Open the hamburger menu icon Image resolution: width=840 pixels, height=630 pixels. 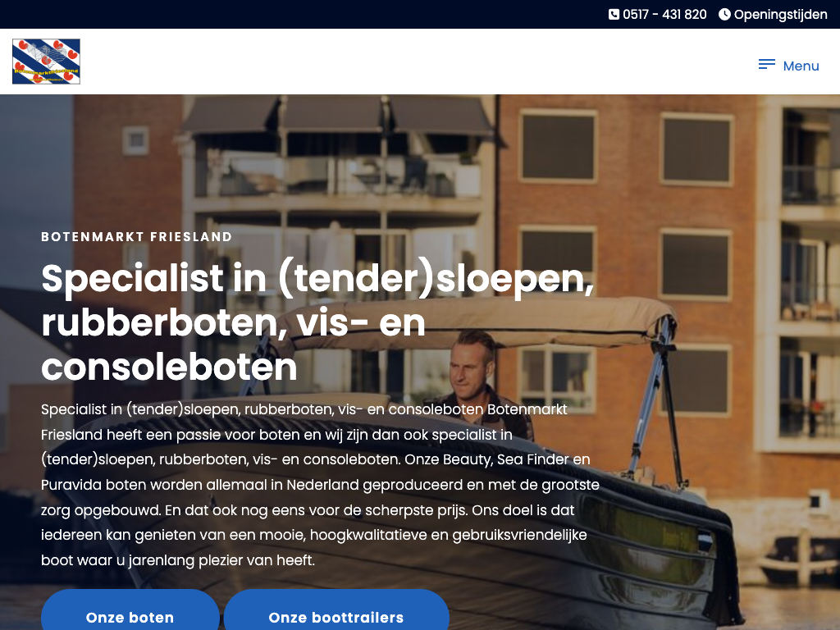click(x=767, y=65)
